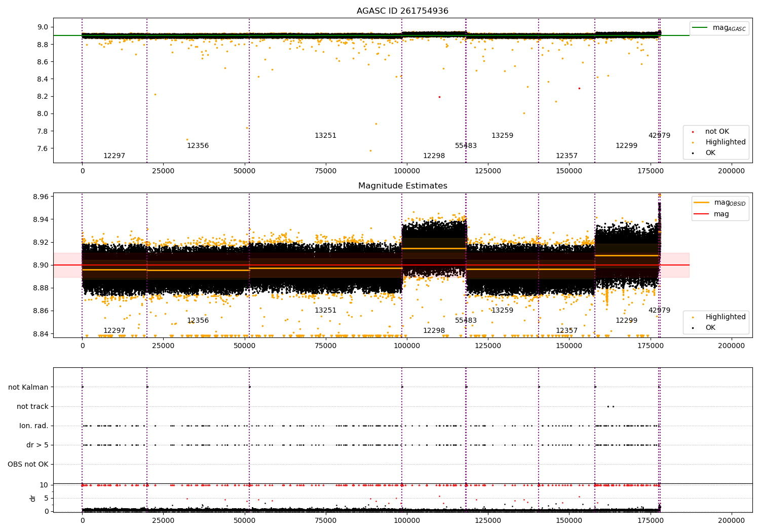Click obsid label 13259 in Magnitude Estimates plot
Image resolution: width=760 pixels, height=532 pixels.
pyautogui.click(x=502, y=311)
